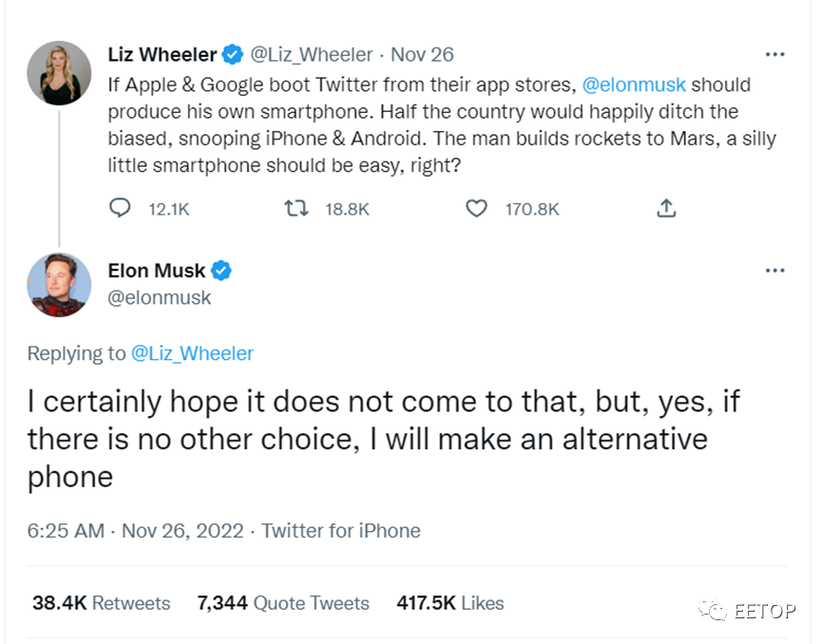Click Elon Musk's verified badge
The height and width of the screenshot is (644, 822).
221,271
